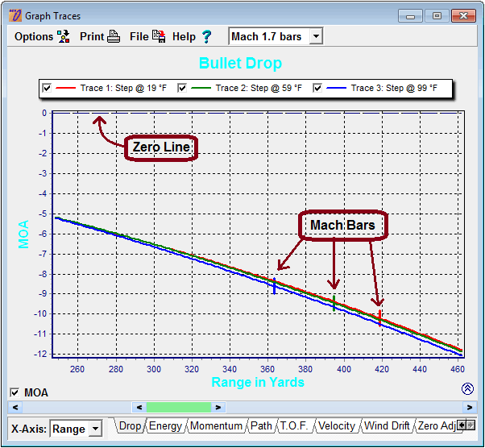Image resolution: width=485 pixels, height=448 pixels.
Task: Toggle Trace 1 Step @ 19 °F checkbox
Action: pos(47,88)
